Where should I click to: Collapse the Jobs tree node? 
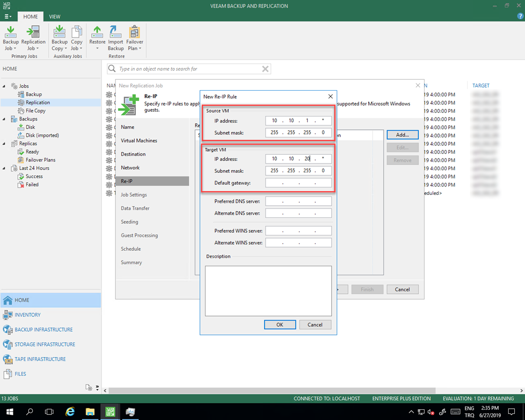tap(4, 86)
